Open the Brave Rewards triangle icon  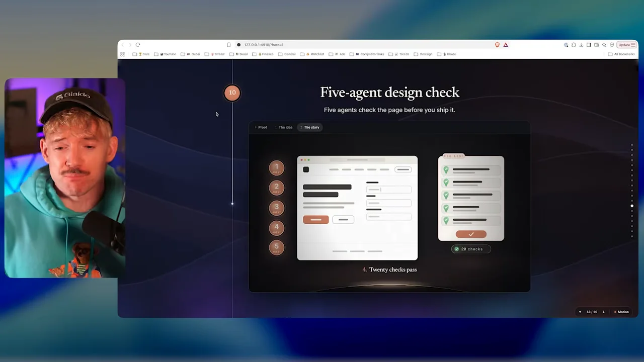pos(506,45)
